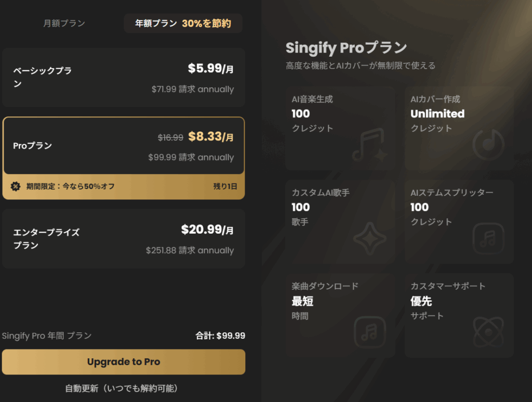The height and width of the screenshot is (402, 532).
Task: Click the Upgrade to Pro button
Action: [124, 361]
